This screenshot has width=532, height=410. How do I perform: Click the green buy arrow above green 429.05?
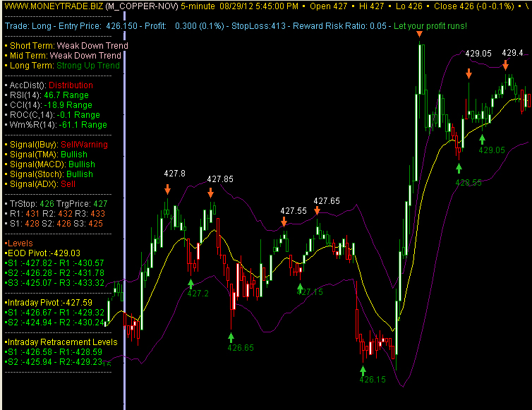pyautogui.click(x=482, y=140)
